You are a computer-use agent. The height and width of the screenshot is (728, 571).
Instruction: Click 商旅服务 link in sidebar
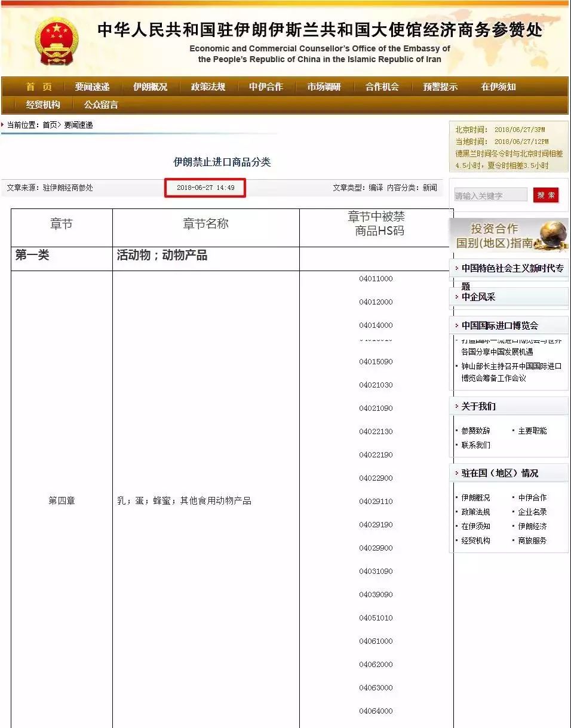532,540
